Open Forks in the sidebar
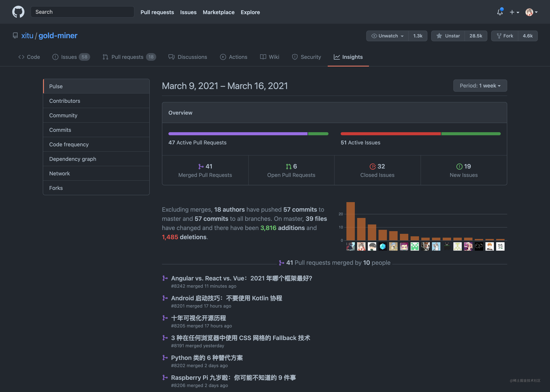The height and width of the screenshot is (392, 550). pyautogui.click(x=96, y=188)
